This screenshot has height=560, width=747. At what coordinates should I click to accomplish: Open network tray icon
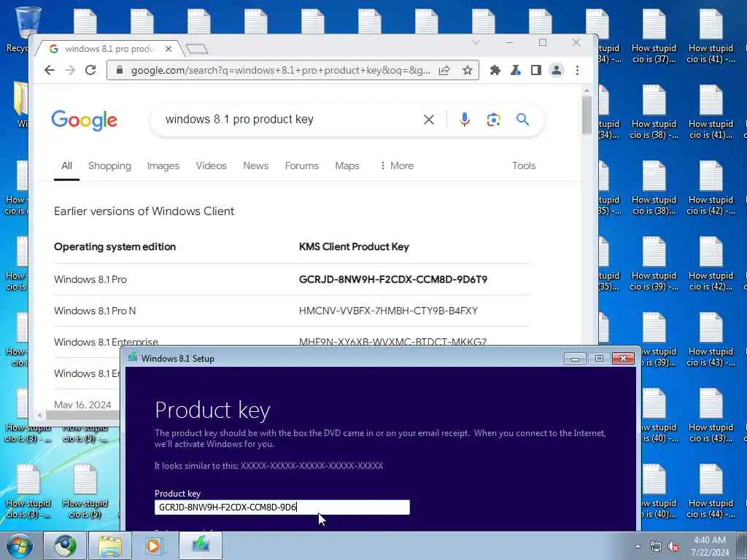coord(656,547)
